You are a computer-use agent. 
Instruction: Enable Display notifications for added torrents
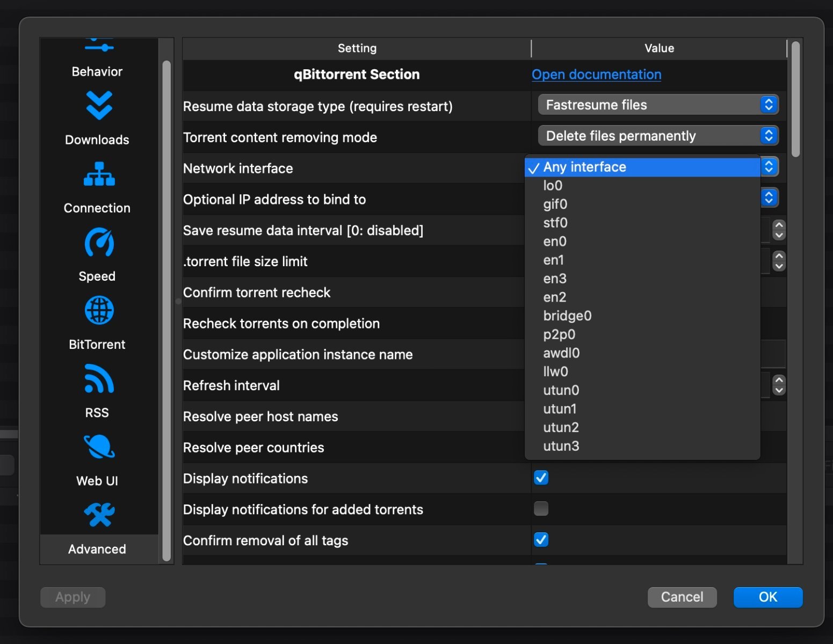coord(541,508)
